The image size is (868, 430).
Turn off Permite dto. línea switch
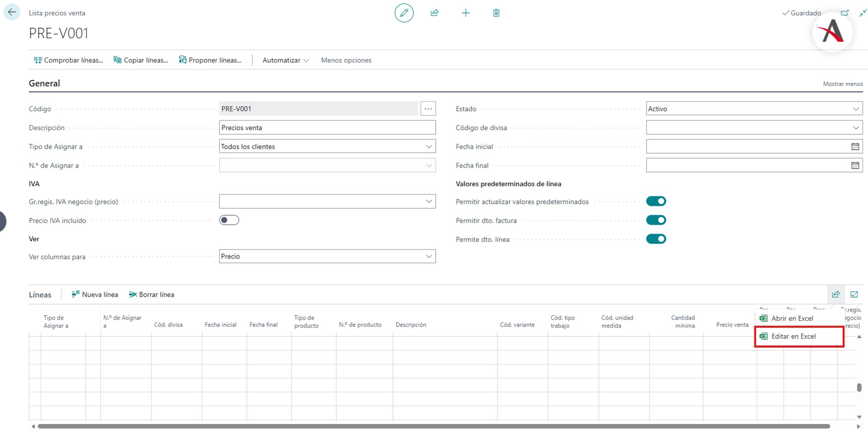(656, 239)
